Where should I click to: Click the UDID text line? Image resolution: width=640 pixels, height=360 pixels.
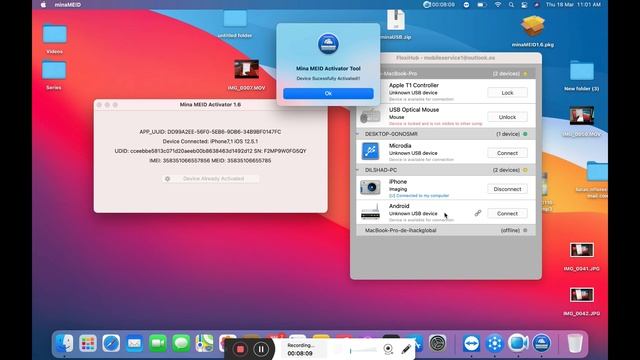210,151
